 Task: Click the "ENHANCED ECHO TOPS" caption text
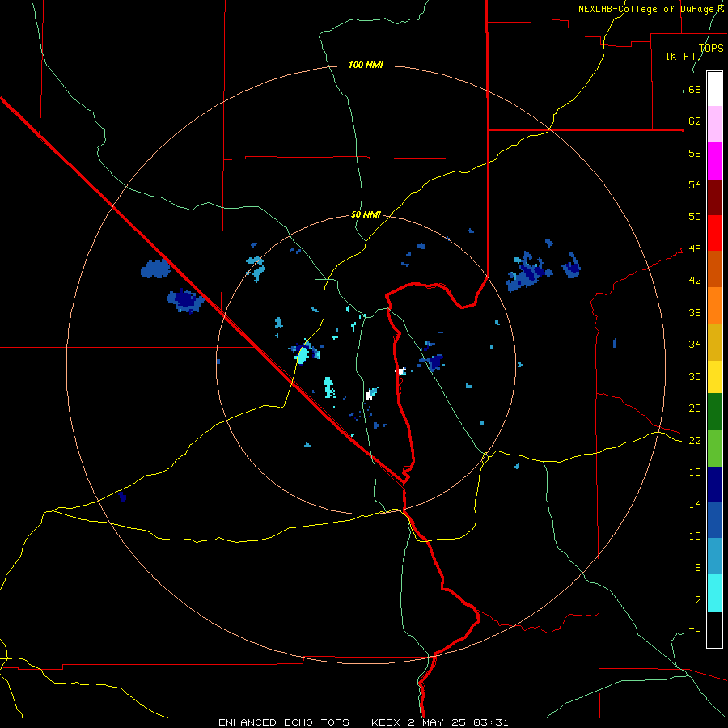284,722
